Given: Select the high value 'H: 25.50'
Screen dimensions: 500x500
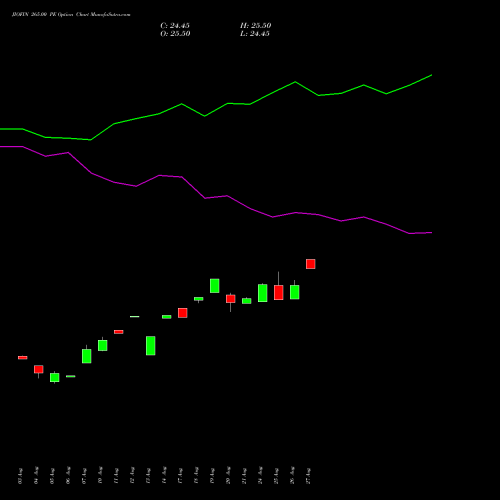Looking at the screenshot, I should tap(256, 26).
